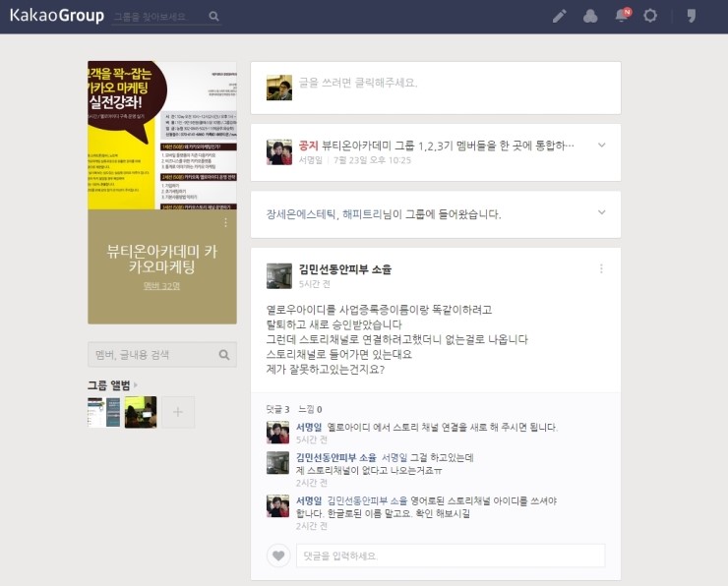Click the notice author's avatar

point(279,152)
